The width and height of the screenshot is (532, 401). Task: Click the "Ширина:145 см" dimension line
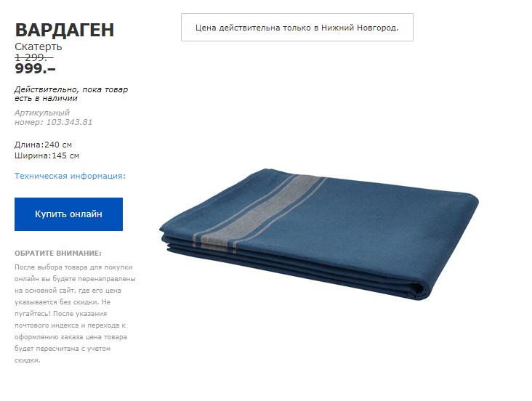pyautogui.click(x=47, y=155)
